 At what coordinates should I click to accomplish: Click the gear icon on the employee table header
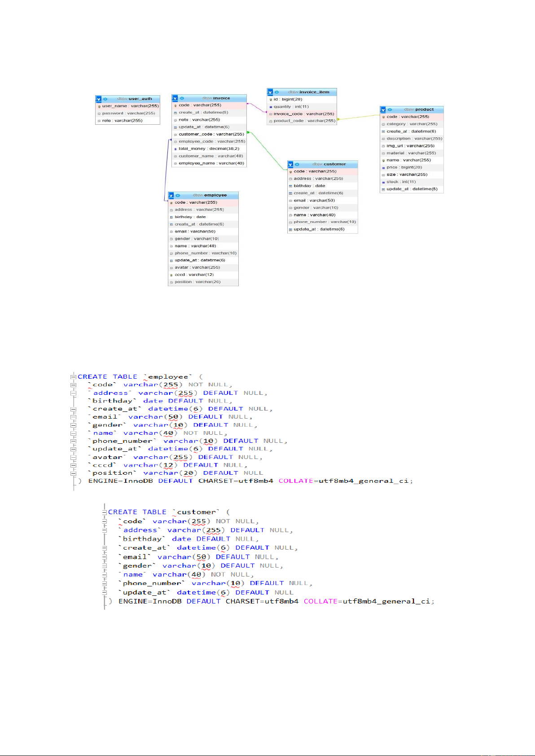click(x=178, y=196)
